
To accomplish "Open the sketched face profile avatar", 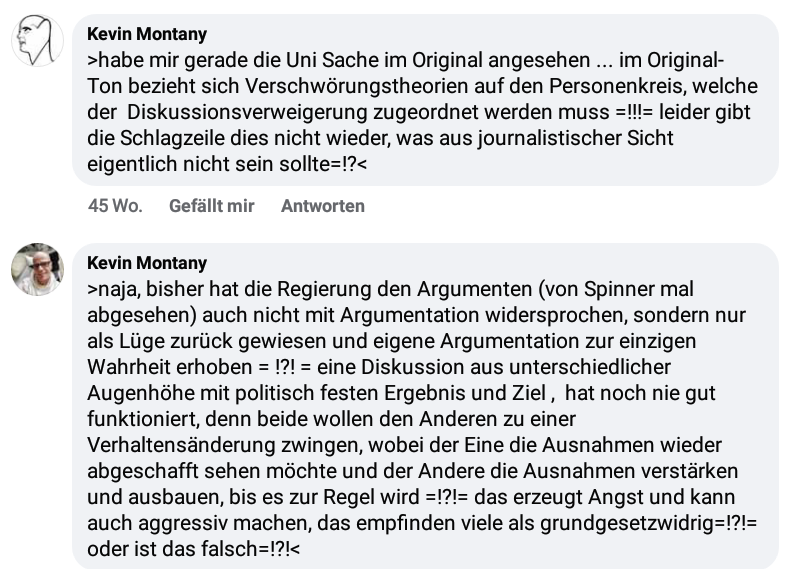I will tap(38, 41).
